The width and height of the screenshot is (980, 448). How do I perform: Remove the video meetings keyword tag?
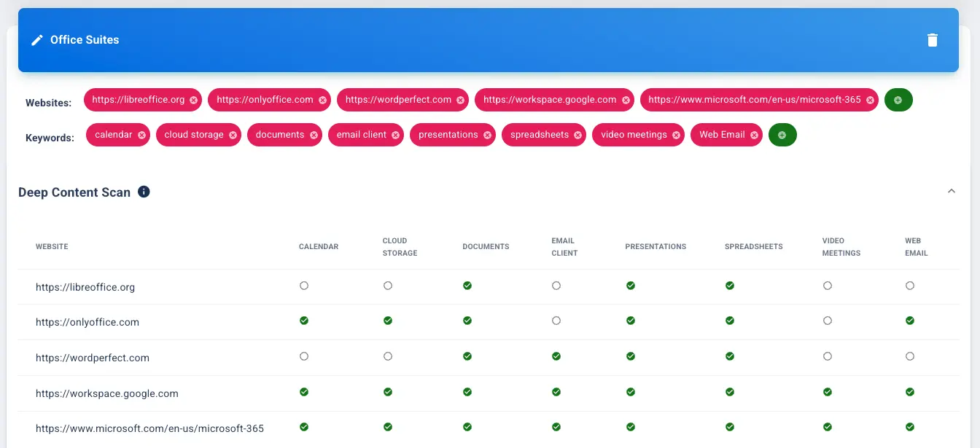point(676,135)
